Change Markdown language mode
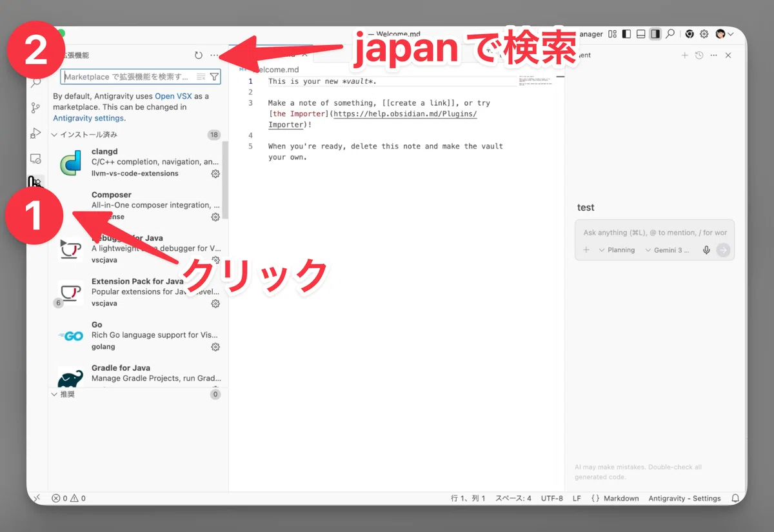Image resolution: width=774 pixels, height=532 pixels. pos(615,498)
